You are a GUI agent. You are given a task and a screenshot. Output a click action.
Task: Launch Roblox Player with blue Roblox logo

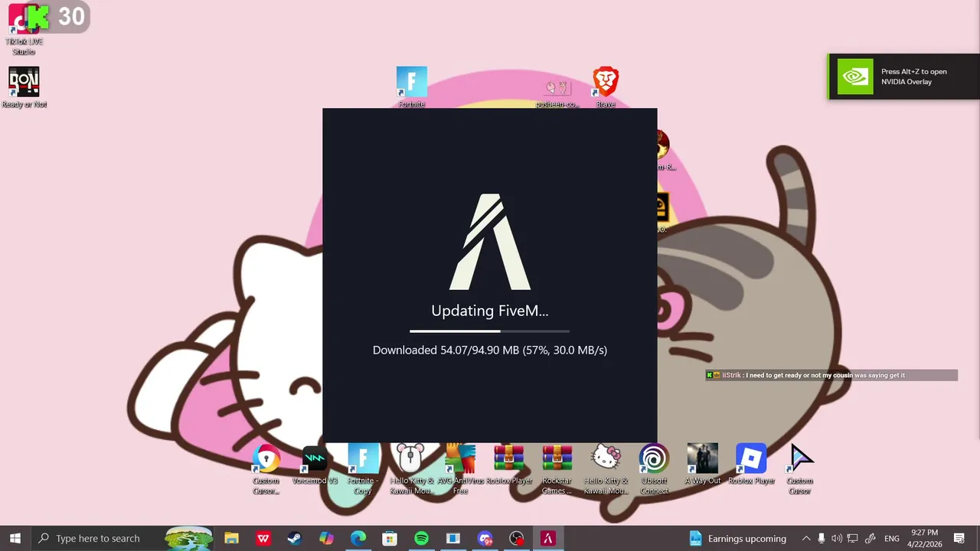point(751,464)
